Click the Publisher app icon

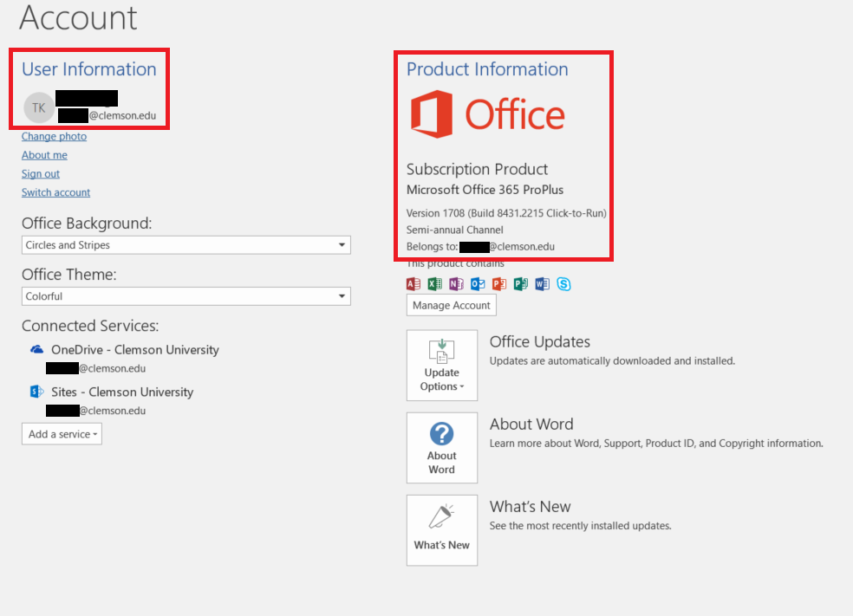point(521,284)
